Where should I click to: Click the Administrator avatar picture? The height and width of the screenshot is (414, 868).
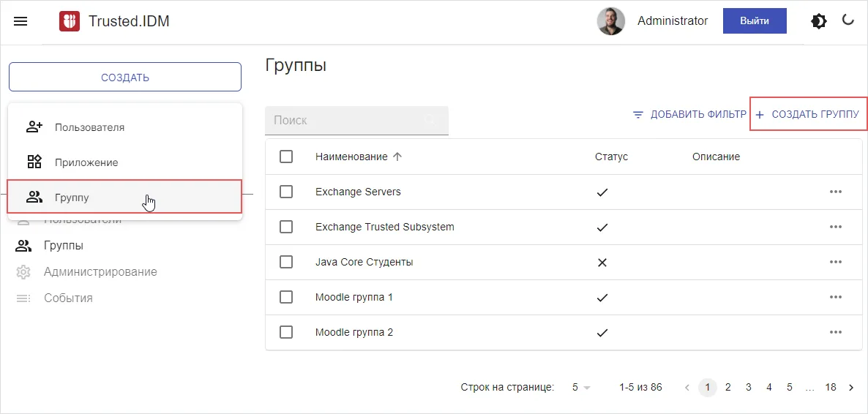point(610,21)
